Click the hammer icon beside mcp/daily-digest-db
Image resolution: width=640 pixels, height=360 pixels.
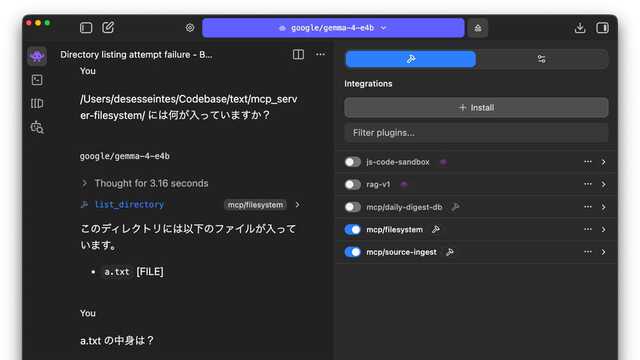click(x=455, y=207)
